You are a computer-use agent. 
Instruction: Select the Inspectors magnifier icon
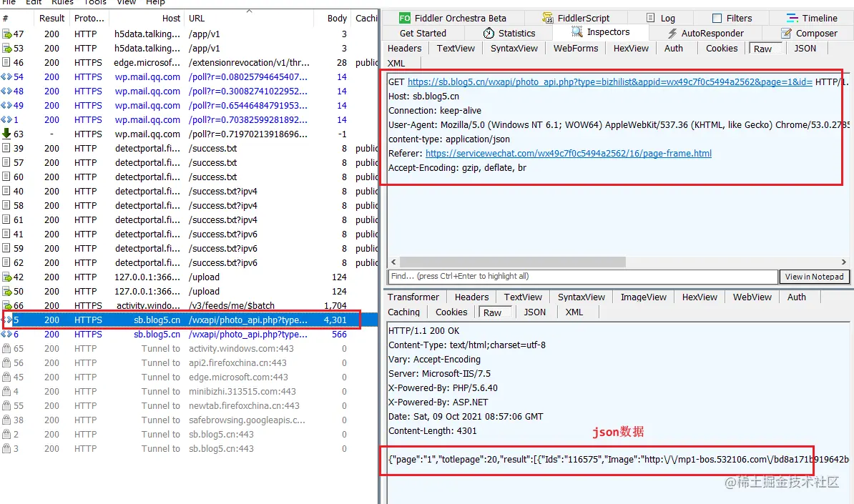click(x=576, y=32)
